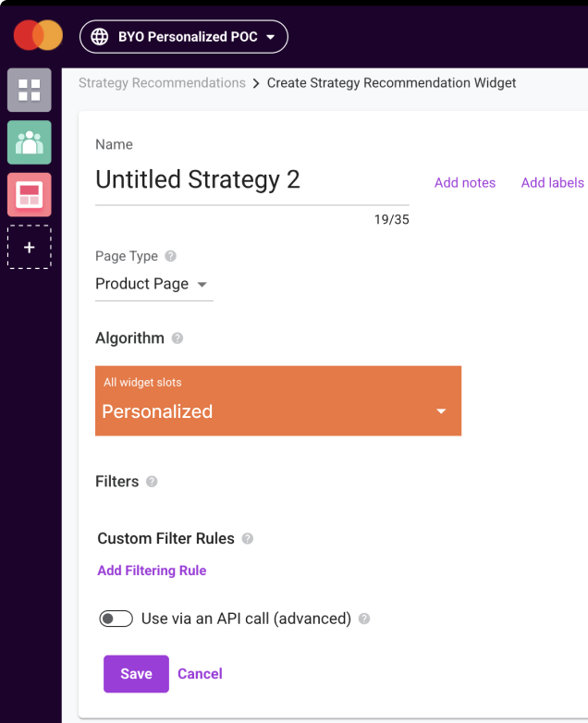Viewport: 588px width, 723px height.
Task: Open the audiences people icon in sidebar
Action: pyautogui.click(x=29, y=142)
